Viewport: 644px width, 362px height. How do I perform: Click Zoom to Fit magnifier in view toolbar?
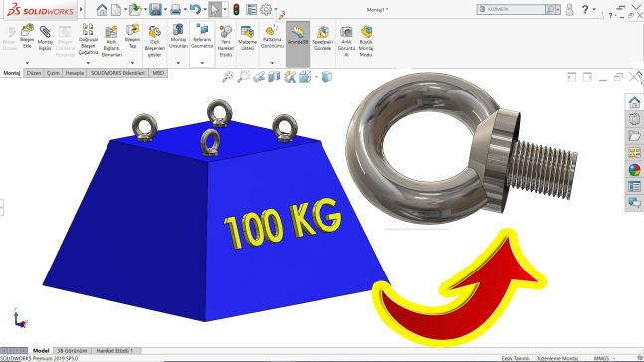(228, 77)
